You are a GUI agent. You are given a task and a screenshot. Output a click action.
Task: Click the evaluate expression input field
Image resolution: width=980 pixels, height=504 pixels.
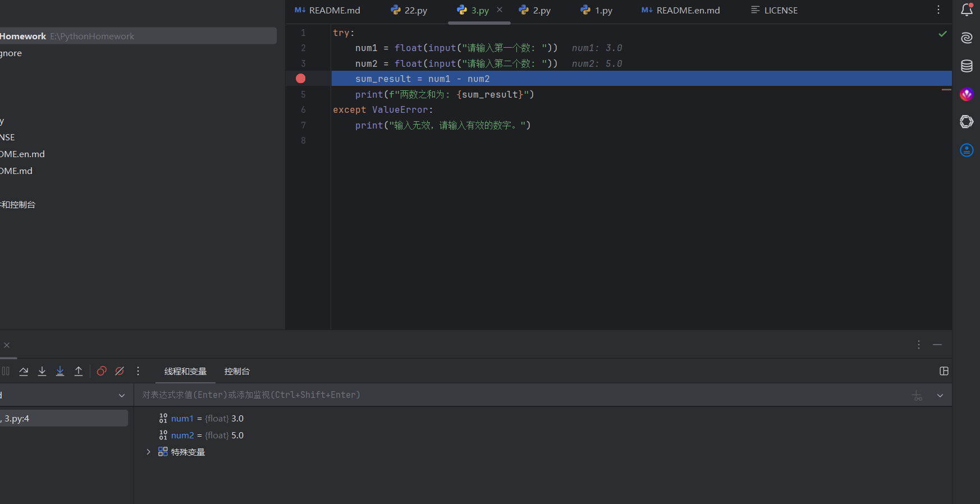[505, 395]
